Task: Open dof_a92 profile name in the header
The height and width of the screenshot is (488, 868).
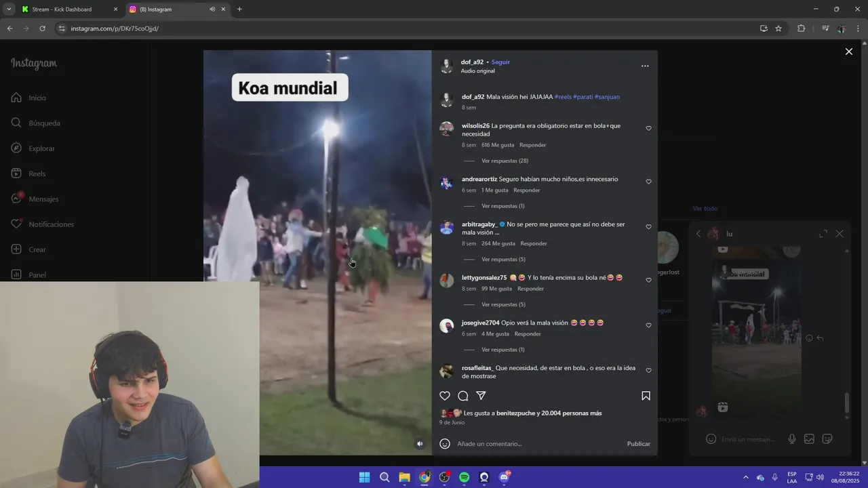Action: [x=472, y=62]
